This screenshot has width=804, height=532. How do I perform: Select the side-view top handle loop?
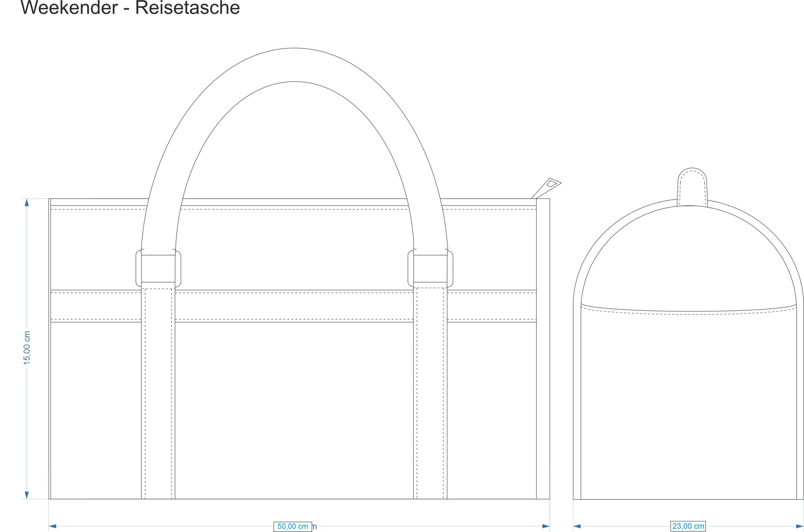pos(692,187)
